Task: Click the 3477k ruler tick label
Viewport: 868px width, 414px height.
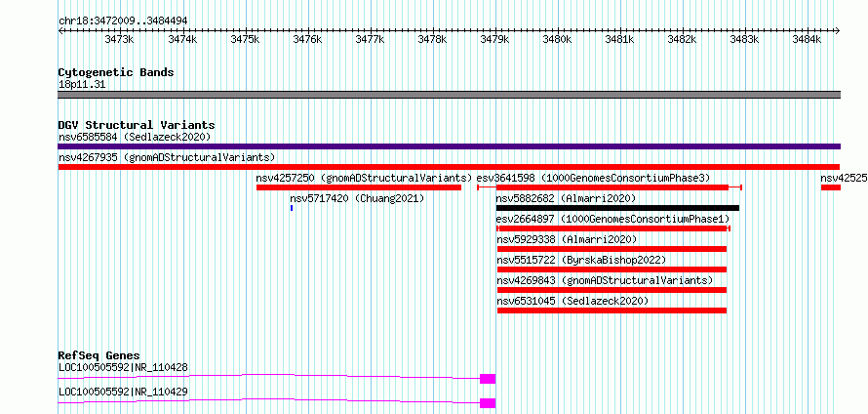Action: 370,40
